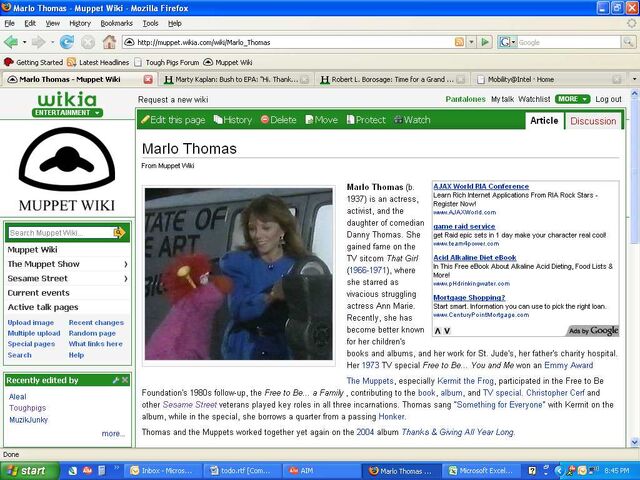Click in the Search Muppet Wiki field
Viewport: 640px width, 480px height.
click(x=61, y=233)
